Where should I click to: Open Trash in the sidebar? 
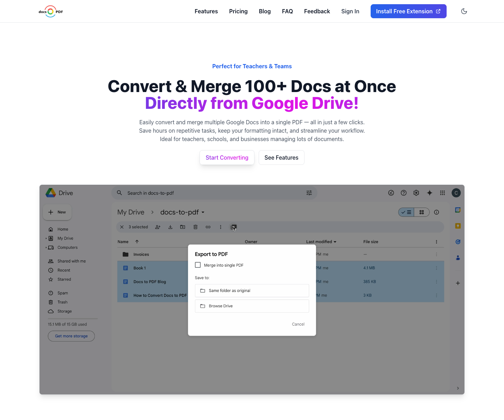coord(62,302)
